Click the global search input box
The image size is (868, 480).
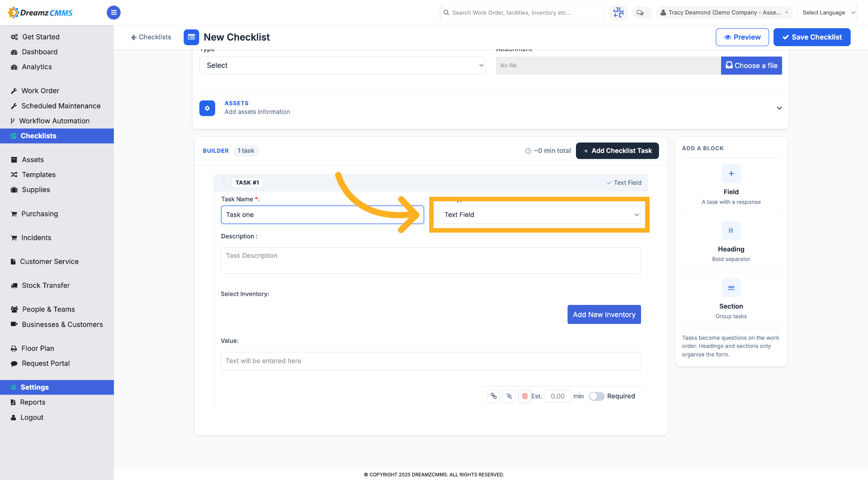point(522,13)
